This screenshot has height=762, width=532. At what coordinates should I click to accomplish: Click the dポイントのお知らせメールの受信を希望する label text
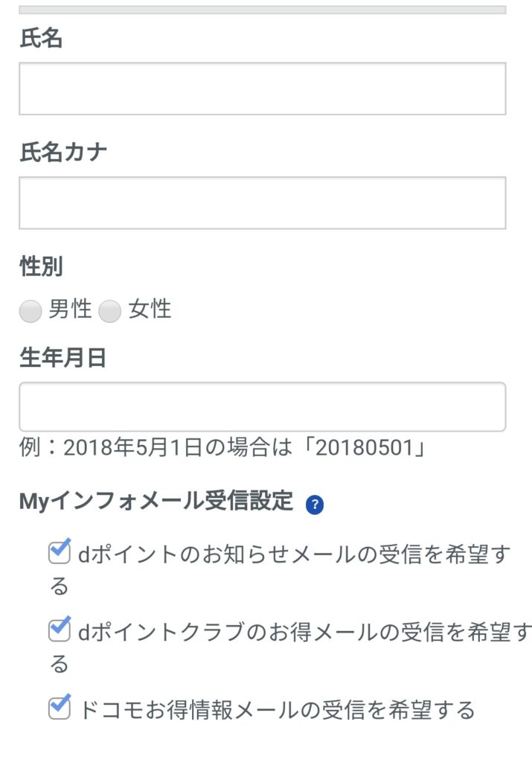[x=294, y=555]
